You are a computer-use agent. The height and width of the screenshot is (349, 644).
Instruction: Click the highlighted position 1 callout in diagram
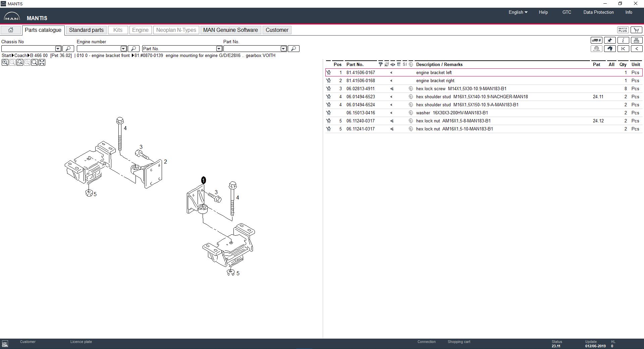pos(203,180)
